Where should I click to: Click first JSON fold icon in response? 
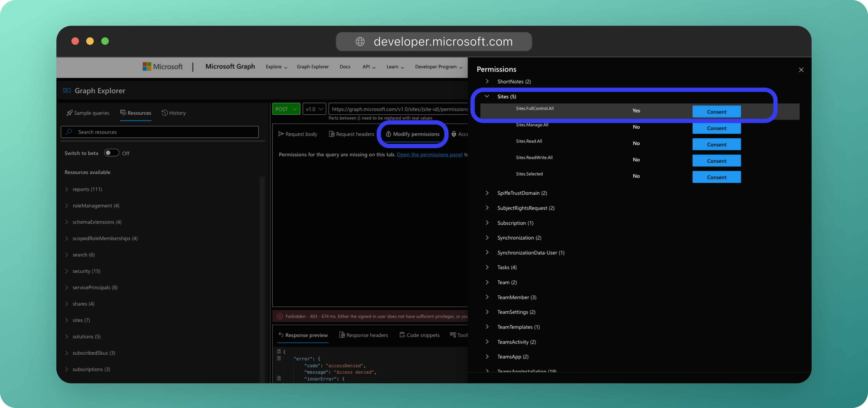click(x=279, y=351)
